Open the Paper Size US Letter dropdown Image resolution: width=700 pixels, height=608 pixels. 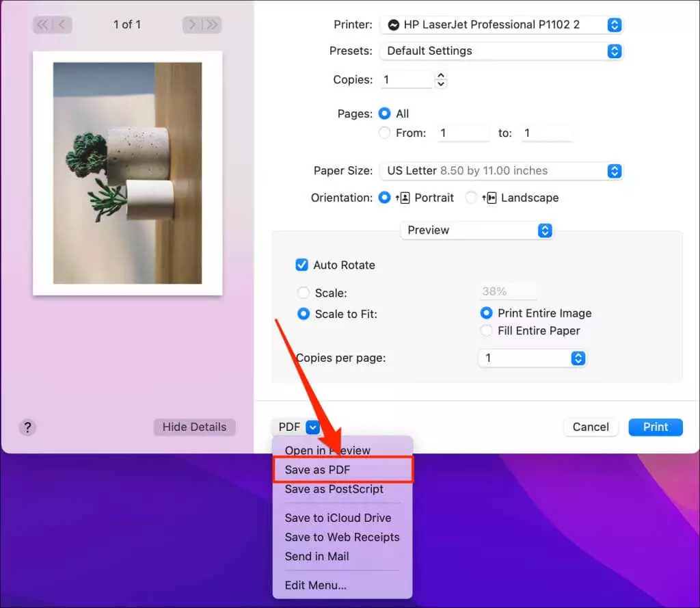pos(501,171)
